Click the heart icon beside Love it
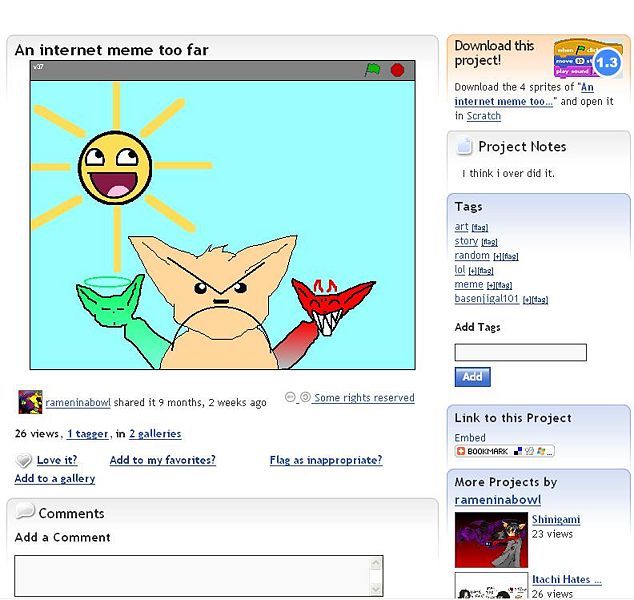The image size is (634, 600). point(24,461)
